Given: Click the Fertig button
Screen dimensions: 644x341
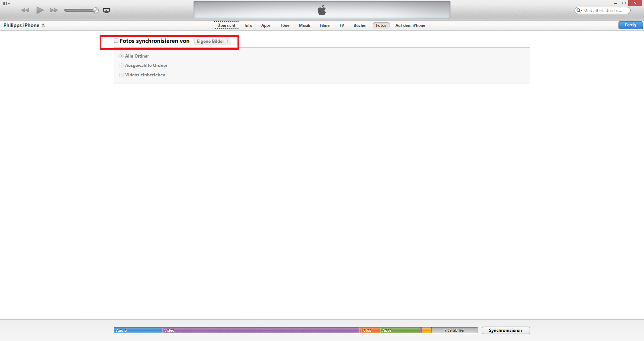Looking at the screenshot, I should pyautogui.click(x=631, y=25).
